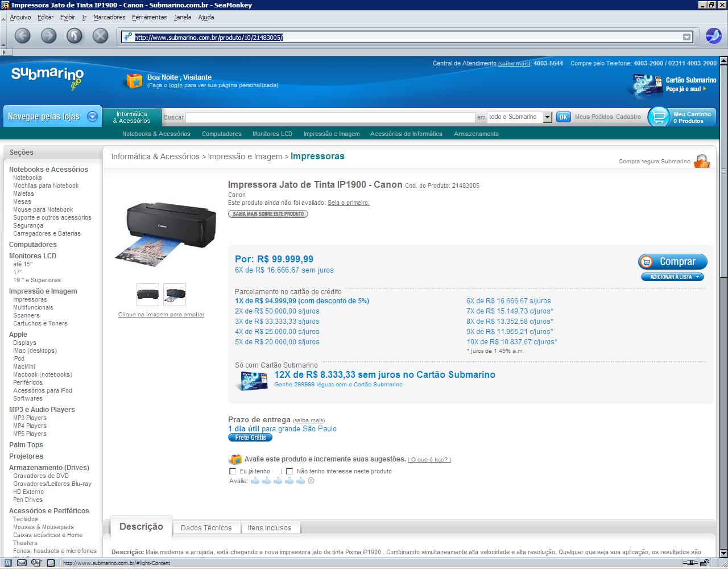The image size is (728, 569).
Task: Open the Editar menu
Action: [x=45, y=17]
